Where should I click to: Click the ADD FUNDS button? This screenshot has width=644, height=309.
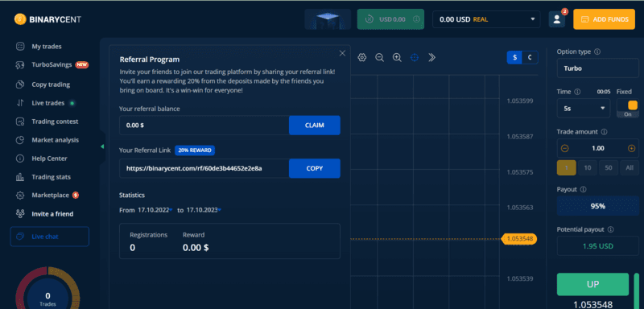605,19
